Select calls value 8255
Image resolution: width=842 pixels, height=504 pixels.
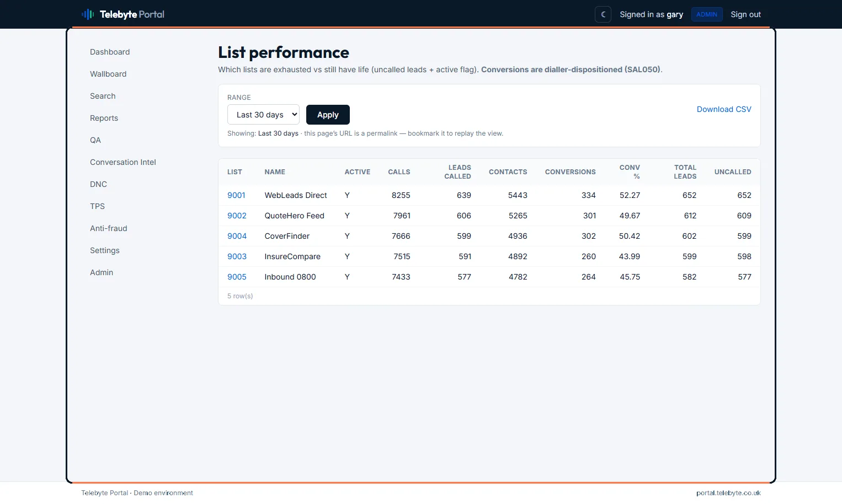(x=401, y=195)
